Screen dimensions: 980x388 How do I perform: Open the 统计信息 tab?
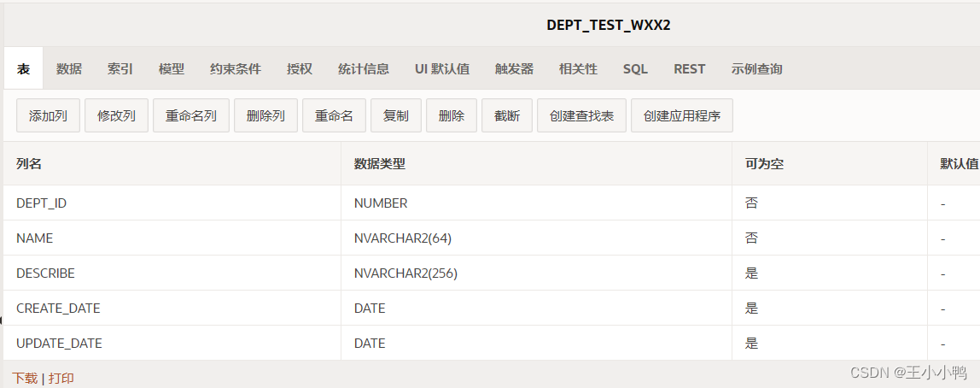click(364, 69)
